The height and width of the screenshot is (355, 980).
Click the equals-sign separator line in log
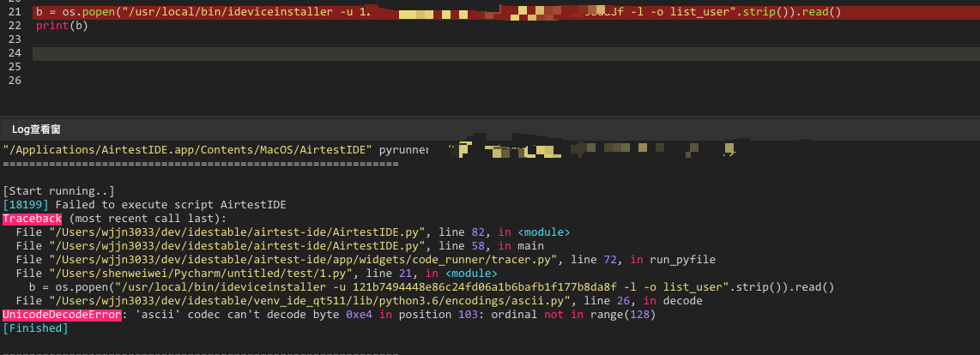point(201,164)
